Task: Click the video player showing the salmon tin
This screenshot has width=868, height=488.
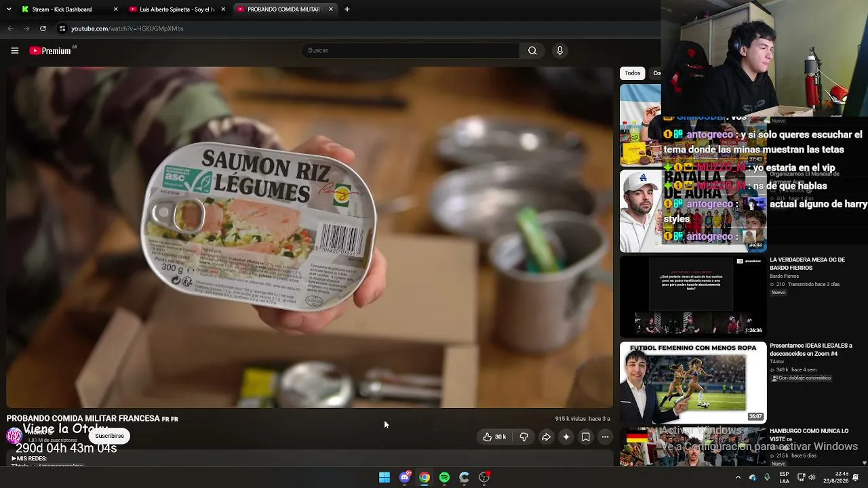Action: click(x=310, y=237)
